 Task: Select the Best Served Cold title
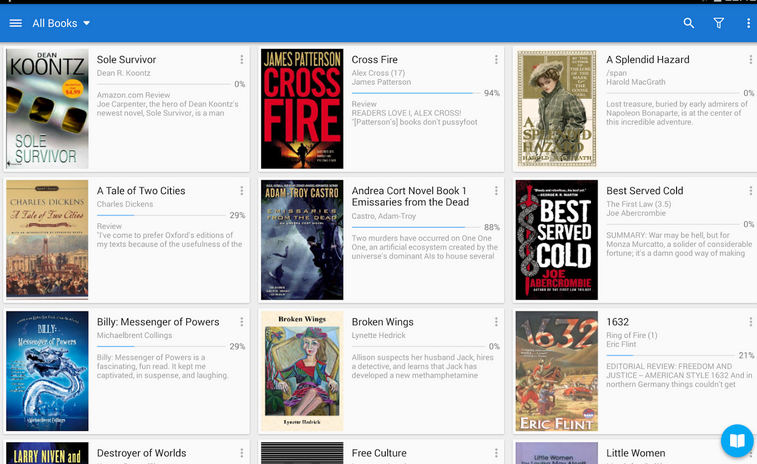pyautogui.click(x=645, y=191)
